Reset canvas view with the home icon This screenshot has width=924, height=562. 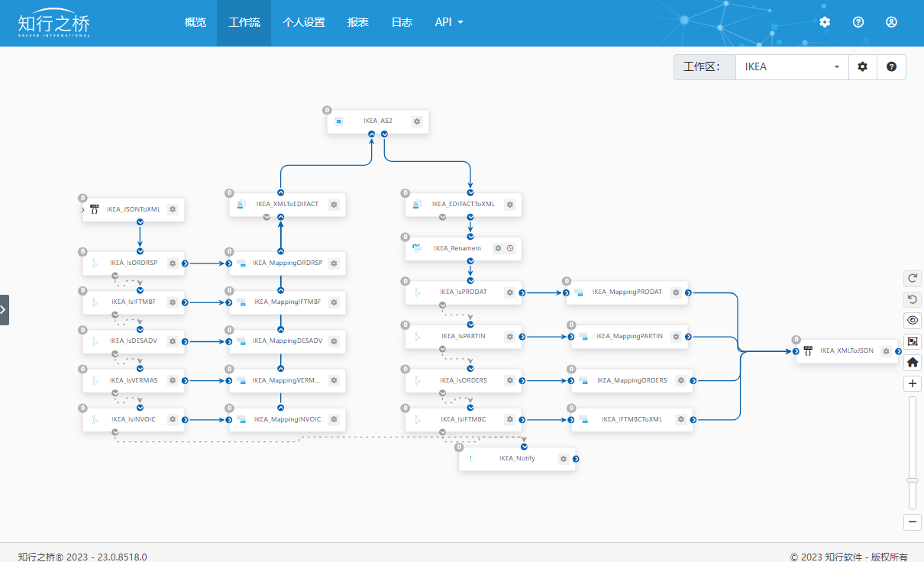coord(913,363)
